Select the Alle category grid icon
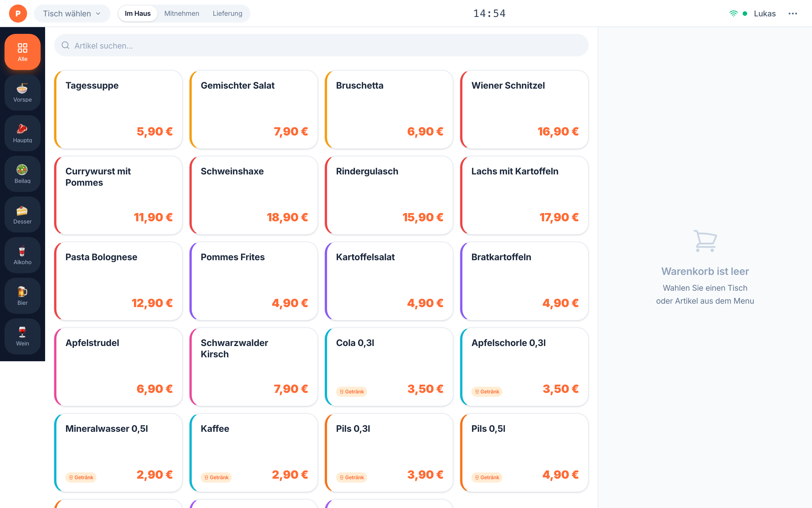Screen dimensions: 812x508 pos(23,52)
